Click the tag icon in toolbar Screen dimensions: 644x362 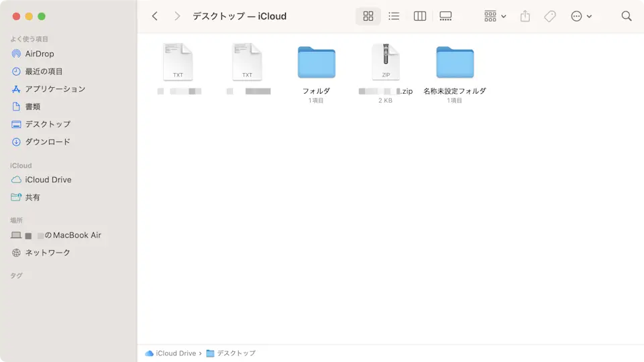tap(550, 16)
